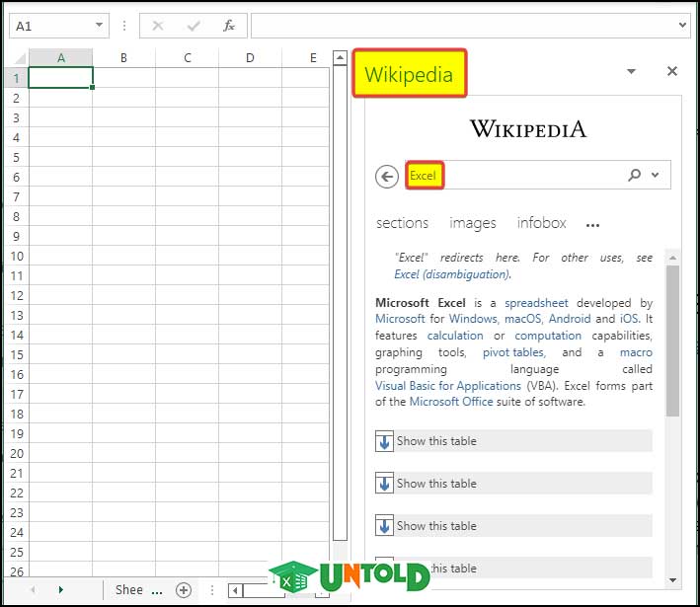The image size is (700, 607).
Task: Open the Wikipedia task pane options dropdown
Action: 631,71
